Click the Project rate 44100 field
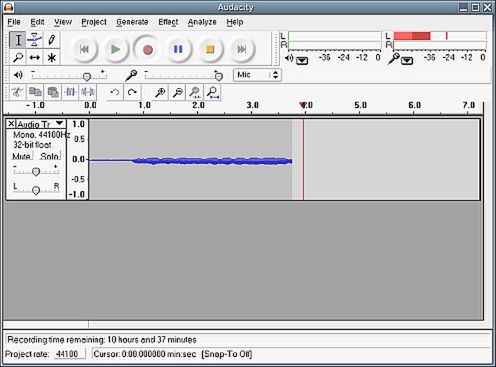 69,354
